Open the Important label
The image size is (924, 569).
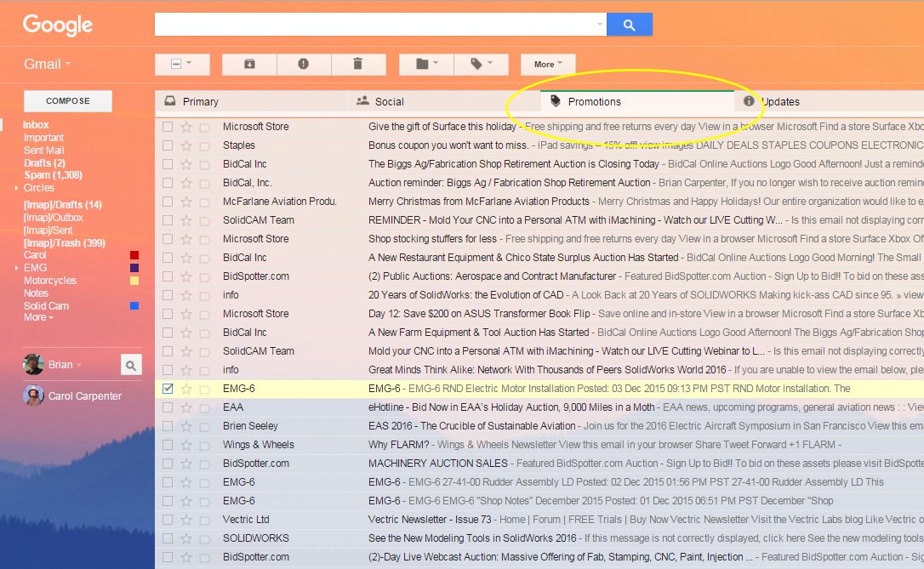[x=43, y=137]
